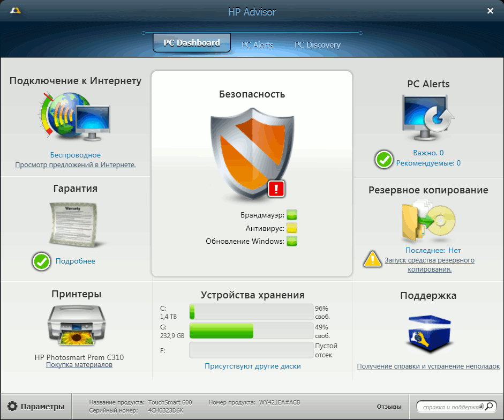Open Рекомендуемые: 0 alerts link

[428, 163]
